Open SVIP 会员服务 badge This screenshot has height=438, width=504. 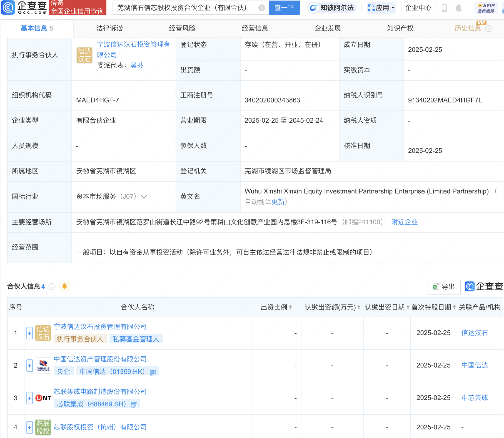point(486,8)
